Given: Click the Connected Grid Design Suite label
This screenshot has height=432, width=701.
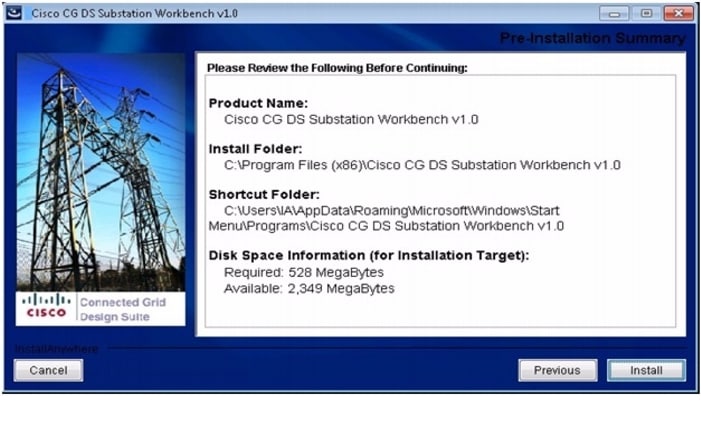Looking at the screenshot, I should 123,309.
